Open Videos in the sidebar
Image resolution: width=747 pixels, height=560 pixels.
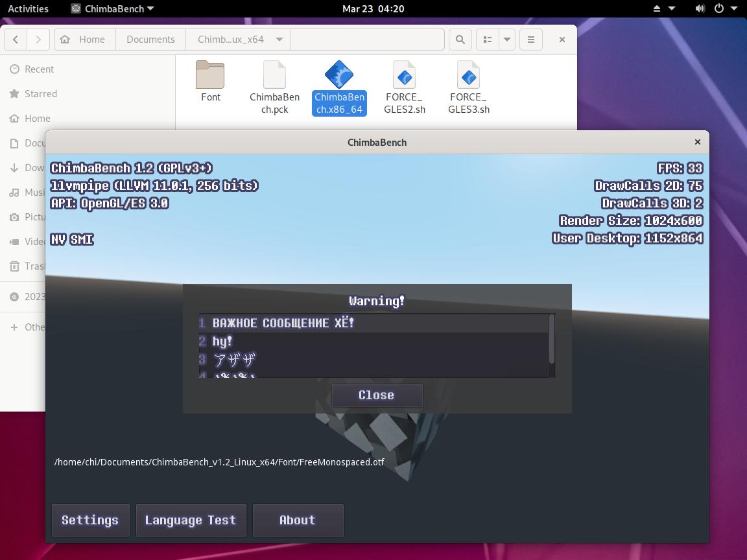click(26, 242)
